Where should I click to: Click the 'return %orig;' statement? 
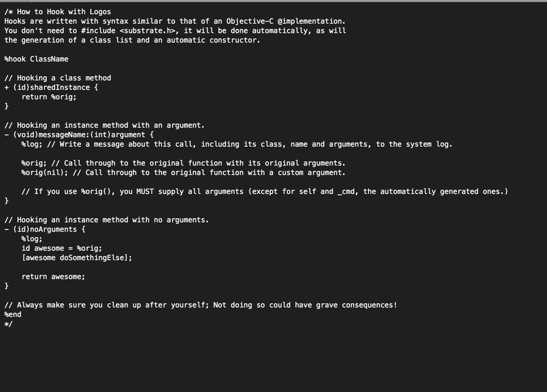click(49, 97)
